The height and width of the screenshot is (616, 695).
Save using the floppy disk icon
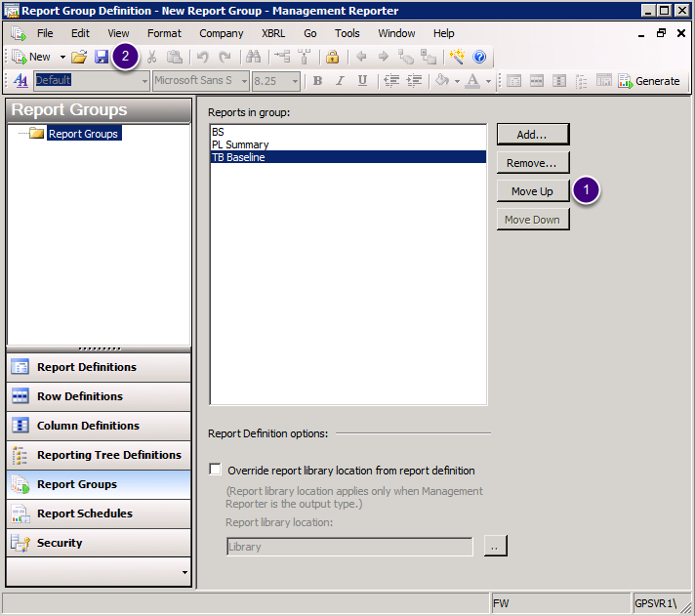coord(102,57)
